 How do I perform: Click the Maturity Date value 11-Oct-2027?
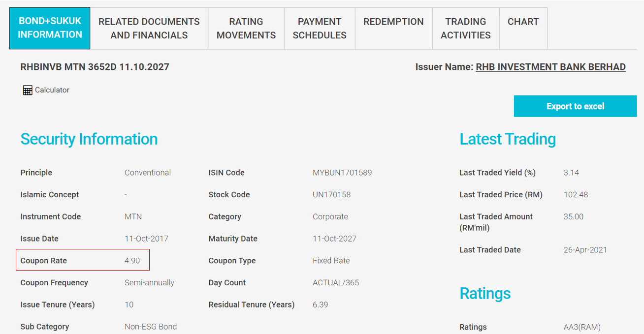334,239
